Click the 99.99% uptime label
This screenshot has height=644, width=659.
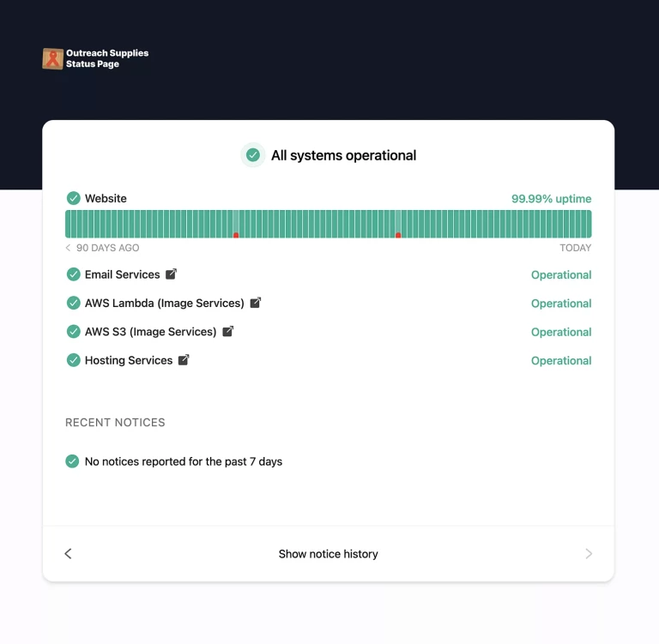click(x=551, y=199)
